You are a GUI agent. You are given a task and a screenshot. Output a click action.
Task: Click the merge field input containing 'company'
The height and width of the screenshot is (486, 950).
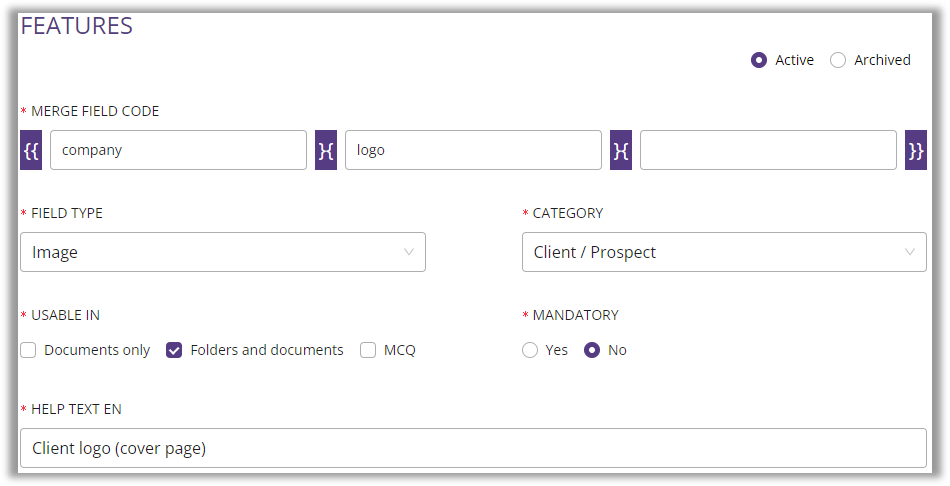(x=178, y=150)
